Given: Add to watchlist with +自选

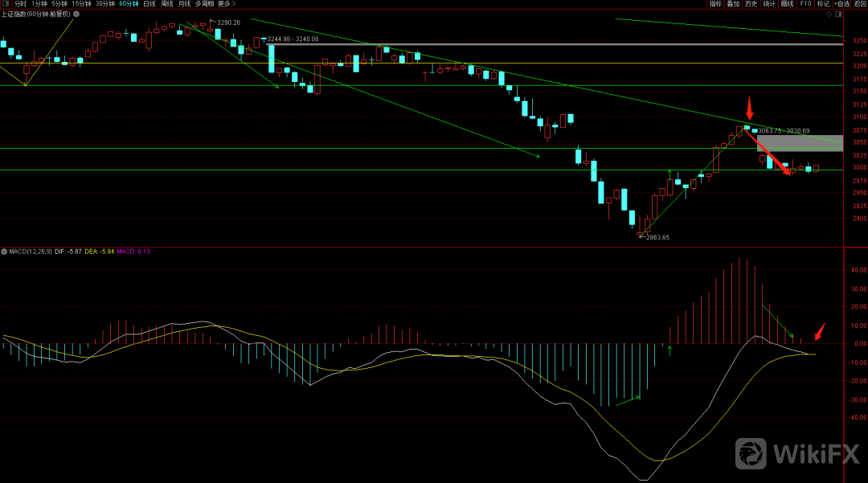Looking at the screenshot, I should pyautogui.click(x=839, y=4).
